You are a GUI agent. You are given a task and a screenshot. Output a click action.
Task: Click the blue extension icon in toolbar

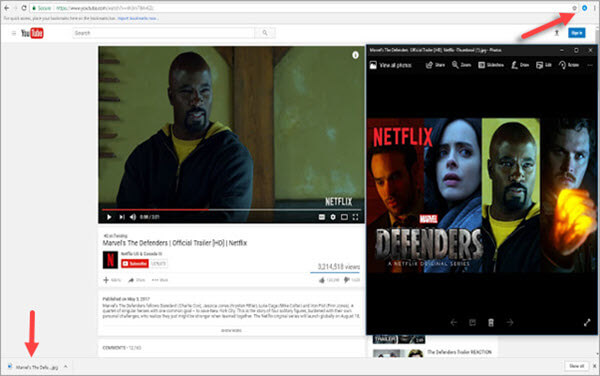tap(584, 8)
